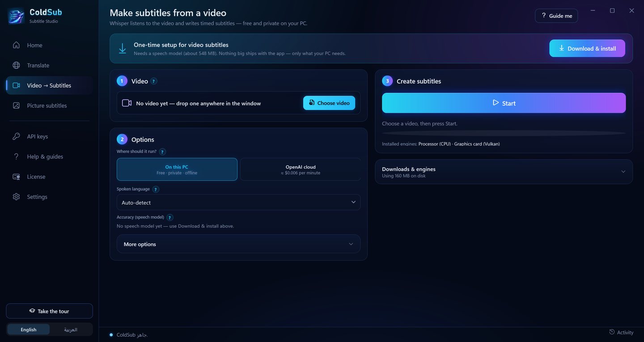Click ColdSub ready status bar text

pyautogui.click(x=132, y=335)
